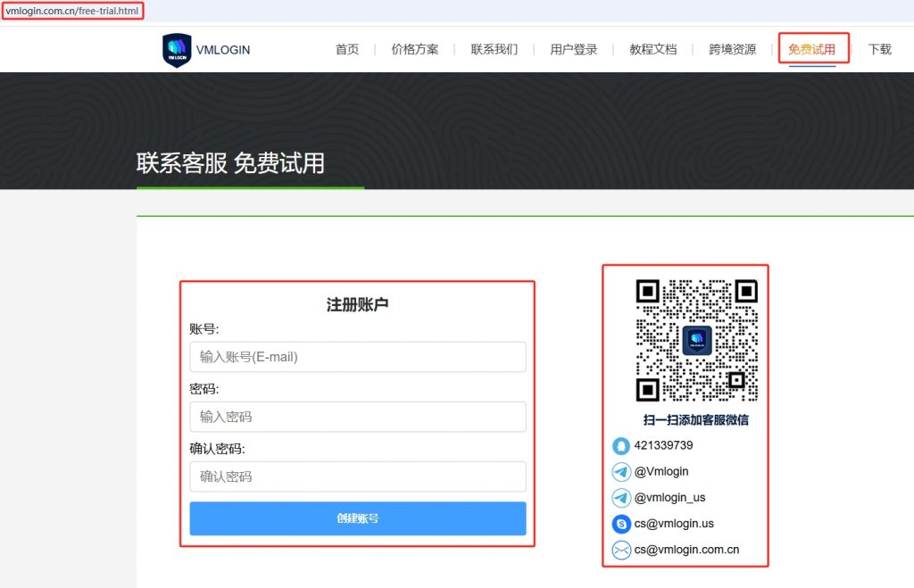Screen dimensions: 914x588
Task: Open the 首页 home menu item
Action: (347, 50)
